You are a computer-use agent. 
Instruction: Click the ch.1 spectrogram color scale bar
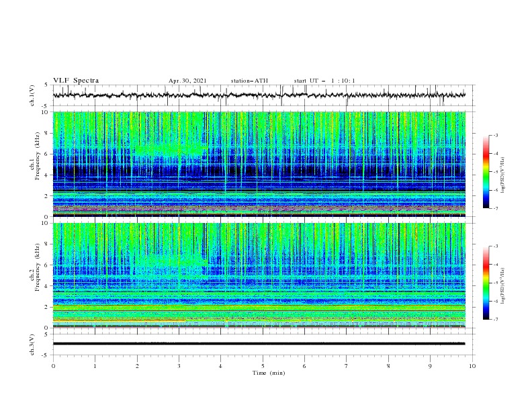[486, 171]
